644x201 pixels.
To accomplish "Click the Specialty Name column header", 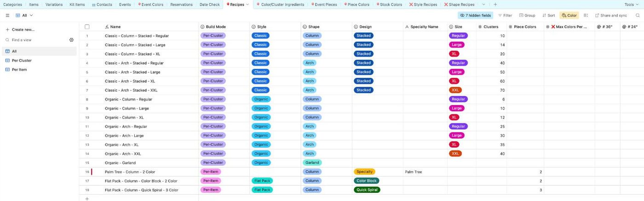I will (425, 27).
